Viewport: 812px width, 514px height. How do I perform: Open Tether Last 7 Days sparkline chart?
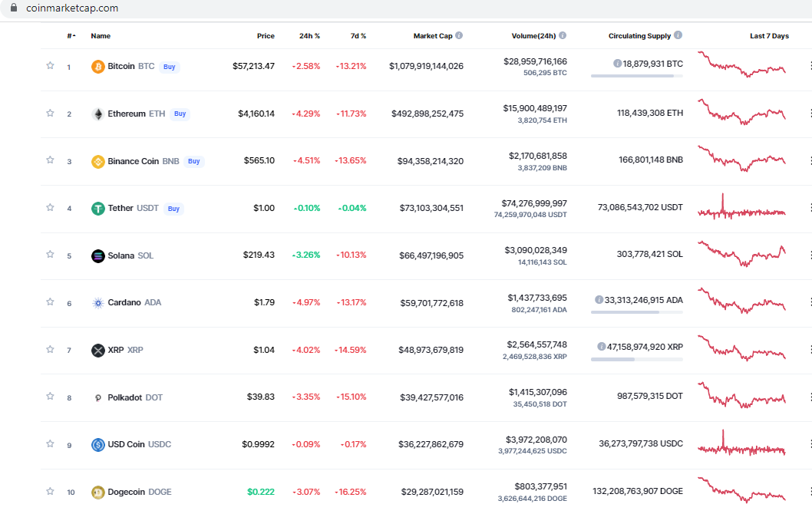click(x=741, y=207)
